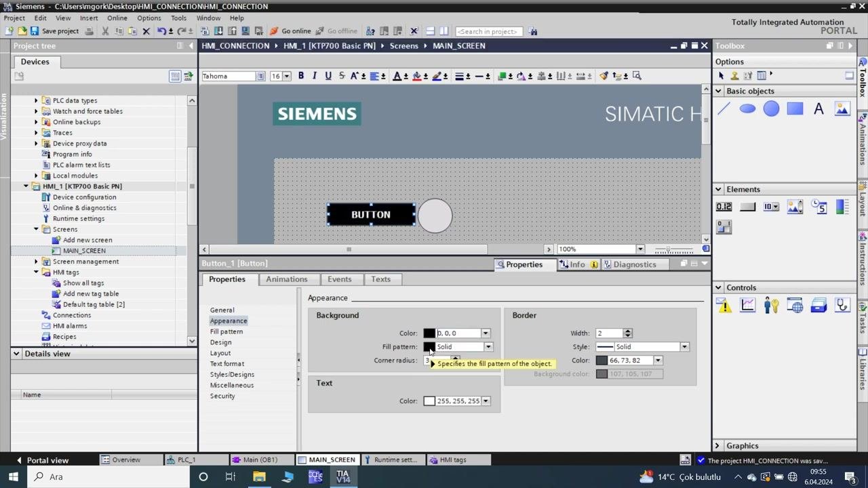
Task: Collapse the HMI tags folder
Action: [x=37, y=272]
